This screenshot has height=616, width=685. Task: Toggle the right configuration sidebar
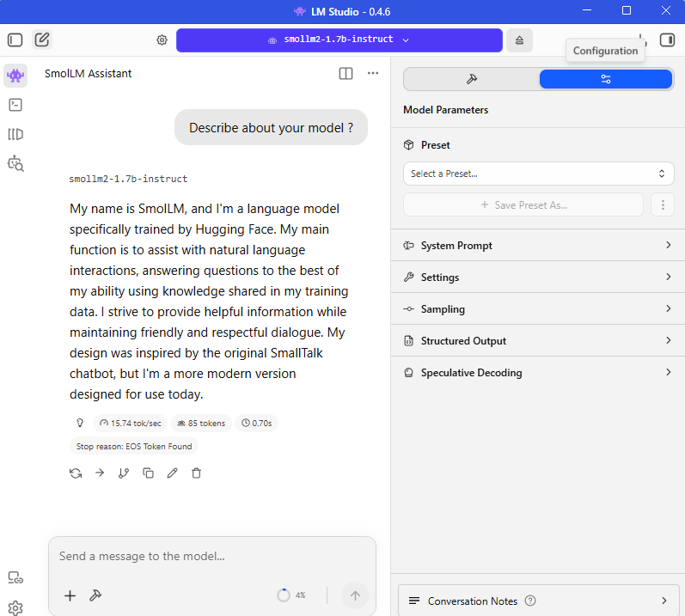pos(667,40)
